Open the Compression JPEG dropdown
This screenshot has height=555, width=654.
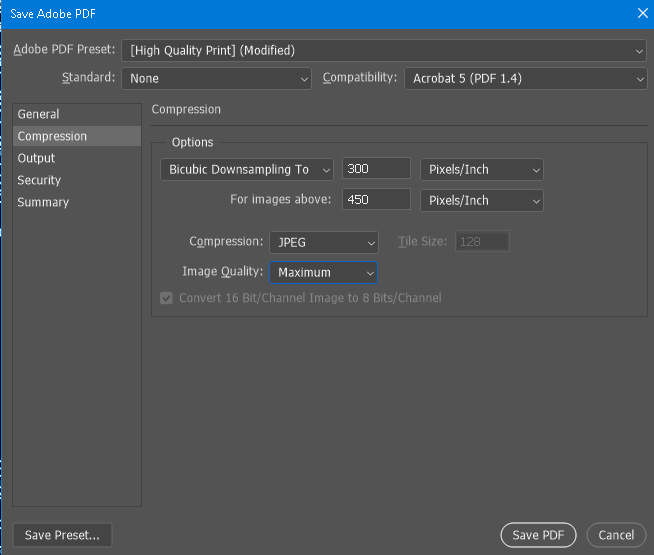[324, 242]
